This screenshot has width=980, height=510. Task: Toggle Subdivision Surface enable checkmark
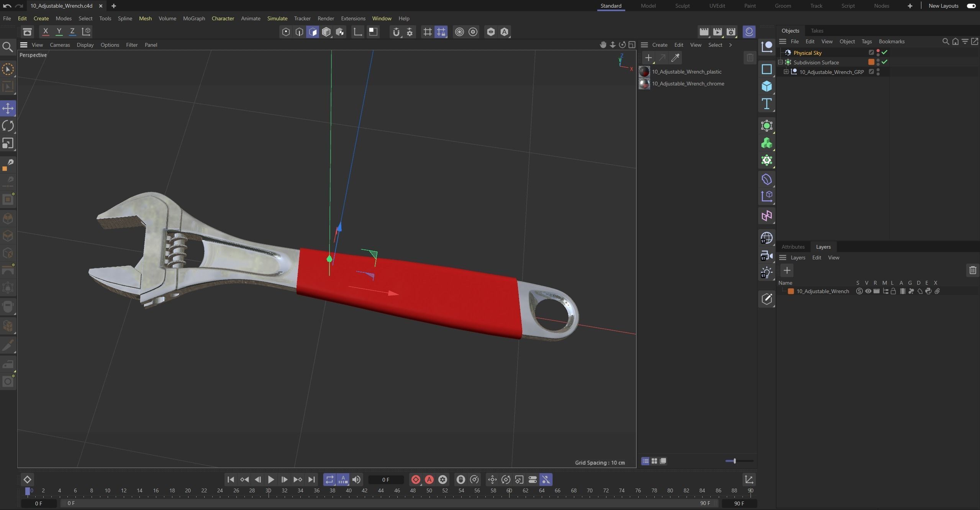(885, 62)
